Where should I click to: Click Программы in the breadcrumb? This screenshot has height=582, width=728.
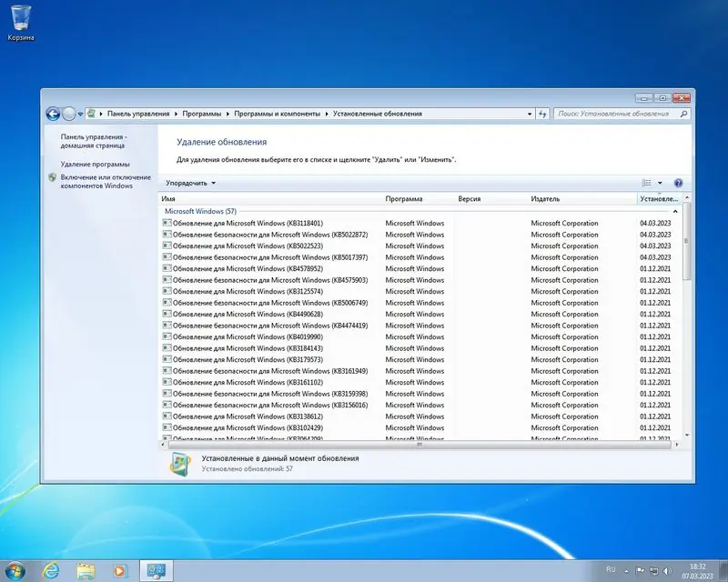201,114
